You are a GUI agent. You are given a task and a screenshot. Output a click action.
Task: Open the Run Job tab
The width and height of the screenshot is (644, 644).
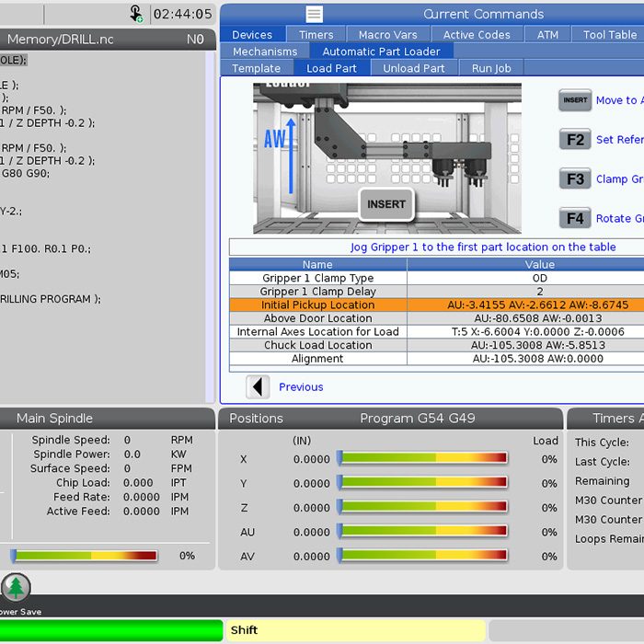[x=491, y=68]
